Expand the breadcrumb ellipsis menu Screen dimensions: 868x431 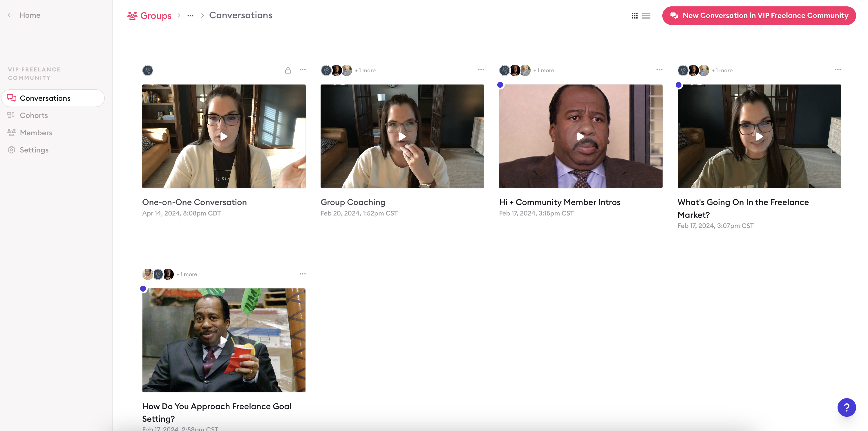[190, 15]
